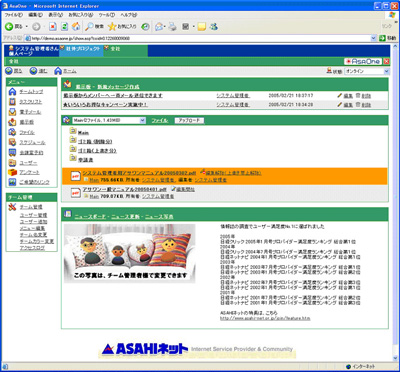This screenshot has height=372, width=400.
Task: Open the address bar URL dropdown arrow
Action: [x=373, y=38]
